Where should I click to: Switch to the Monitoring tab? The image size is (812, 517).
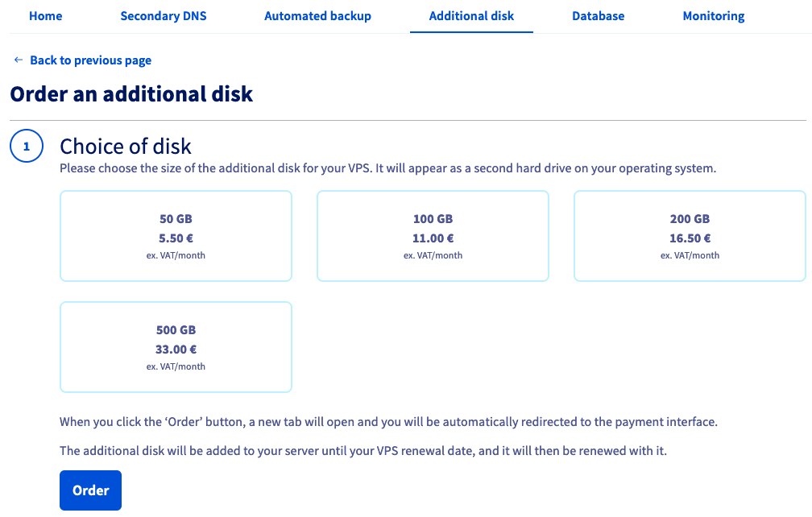pos(714,16)
